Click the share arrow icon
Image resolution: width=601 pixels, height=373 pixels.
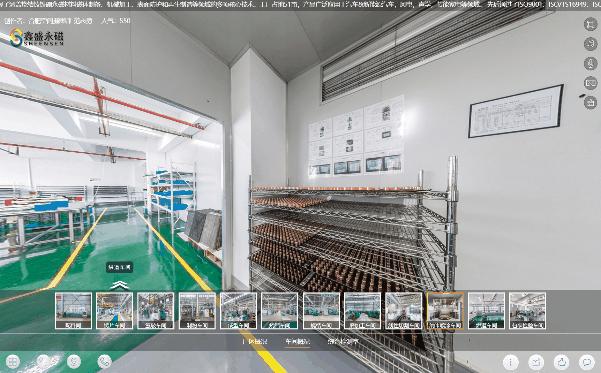[561, 362]
